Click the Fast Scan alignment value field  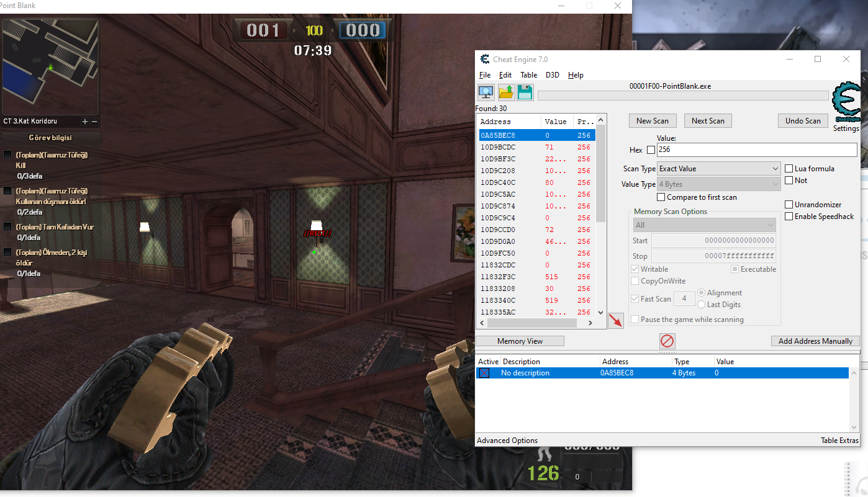[684, 299]
